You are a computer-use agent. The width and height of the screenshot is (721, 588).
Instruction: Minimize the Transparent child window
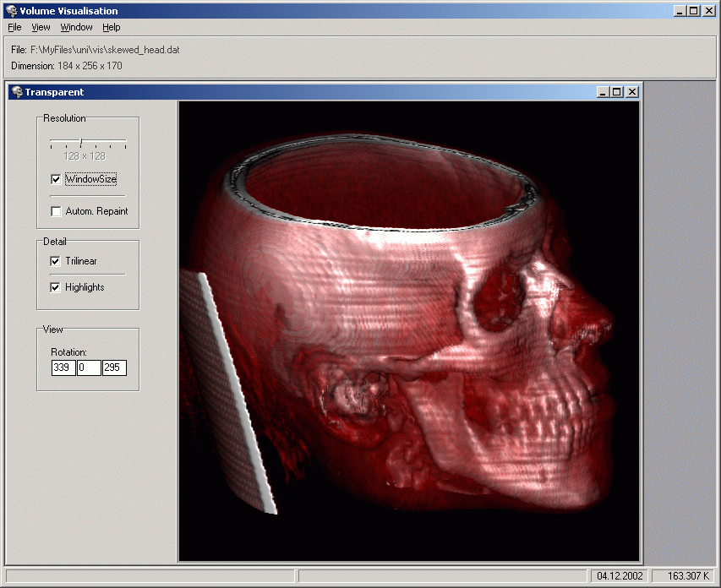click(603, 92)
